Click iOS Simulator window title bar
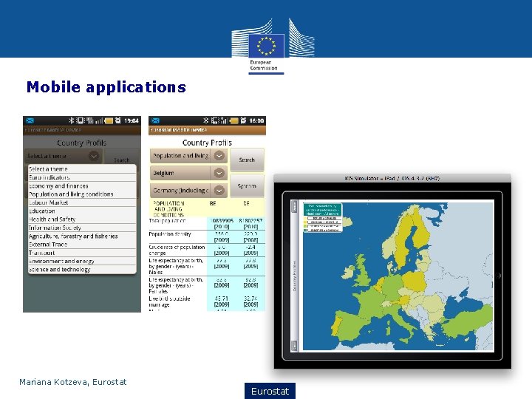The height and width of the screenshot is (399, 532). tap(392, 178)
